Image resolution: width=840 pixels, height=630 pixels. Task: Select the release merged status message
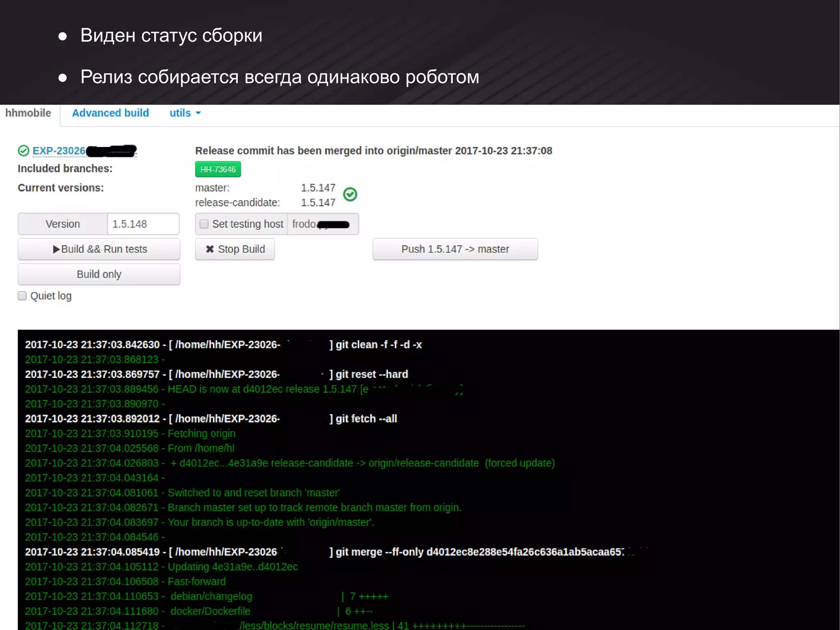(x=374, y=151)
